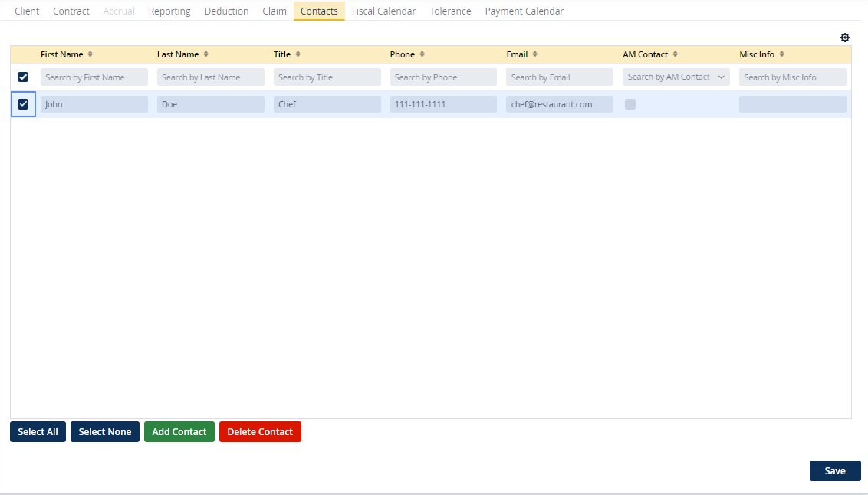Click the Add Contact button

pyautogui.click(x=179, y=432)
